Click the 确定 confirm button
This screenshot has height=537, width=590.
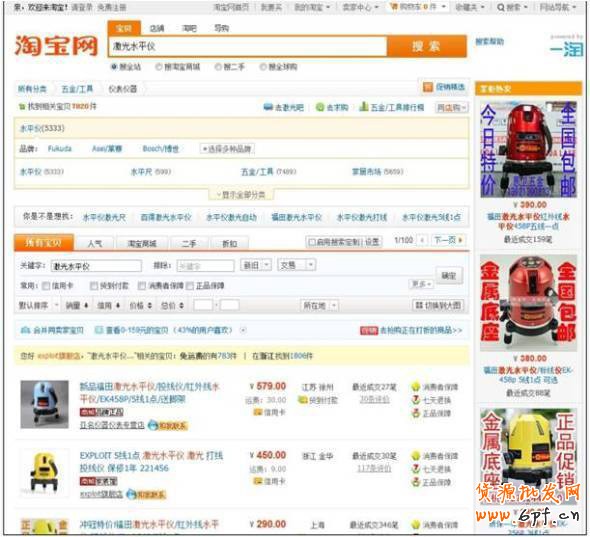[449, 276]
